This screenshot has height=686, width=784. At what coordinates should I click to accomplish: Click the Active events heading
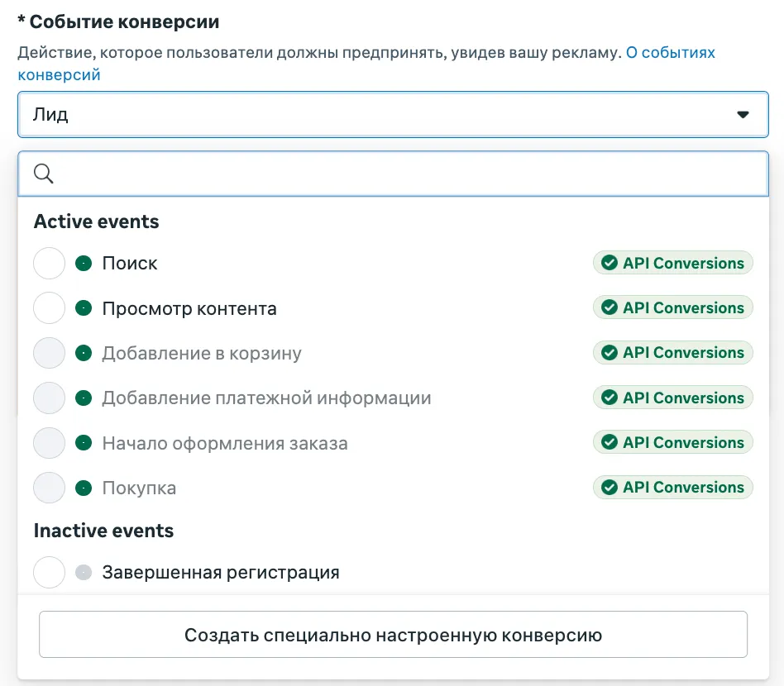pos(96,222)
